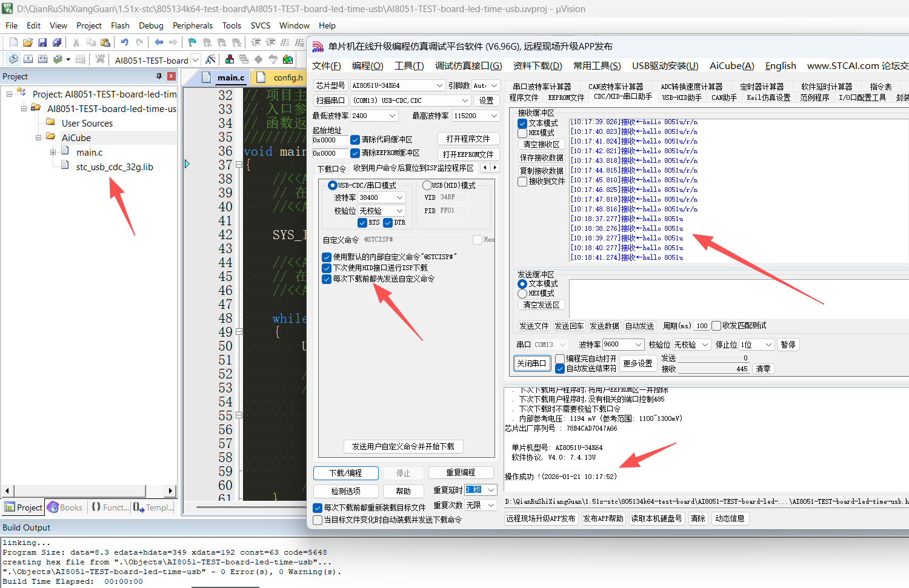
Task: Switch to the config.h tab
Action: pyautogui.click(x=287, y=78)
